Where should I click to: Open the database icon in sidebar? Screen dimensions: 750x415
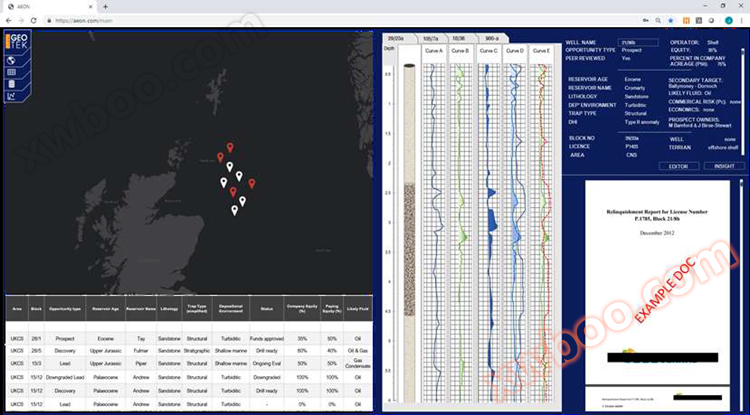click(x=11, y=84)
